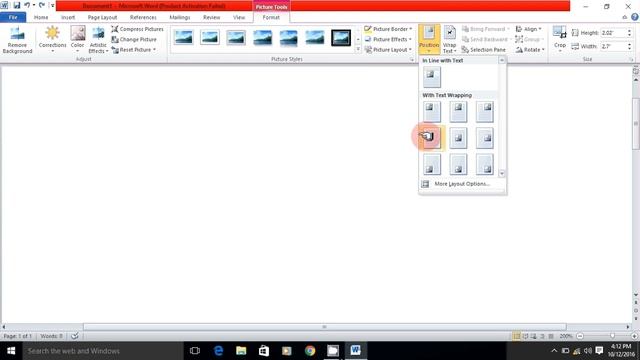640x360 pixels.
Task: Switch to the Review tab
Action: pyautogui.click(x=211, y=17)
